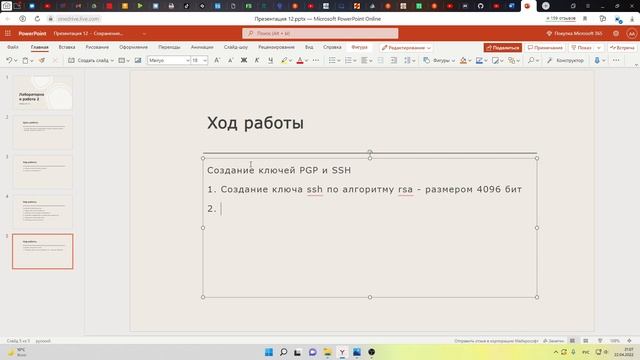Click the search box in the header
The image size is (640, 360).
point(320,33)
